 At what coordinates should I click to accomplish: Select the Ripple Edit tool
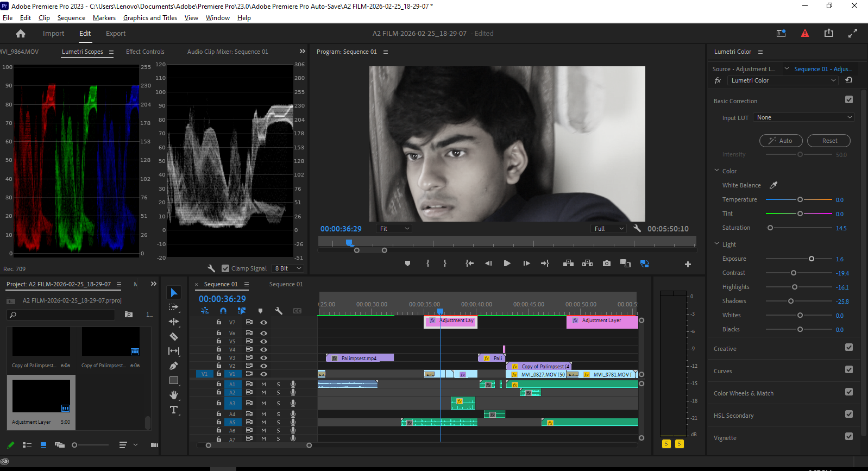point(174,322)
